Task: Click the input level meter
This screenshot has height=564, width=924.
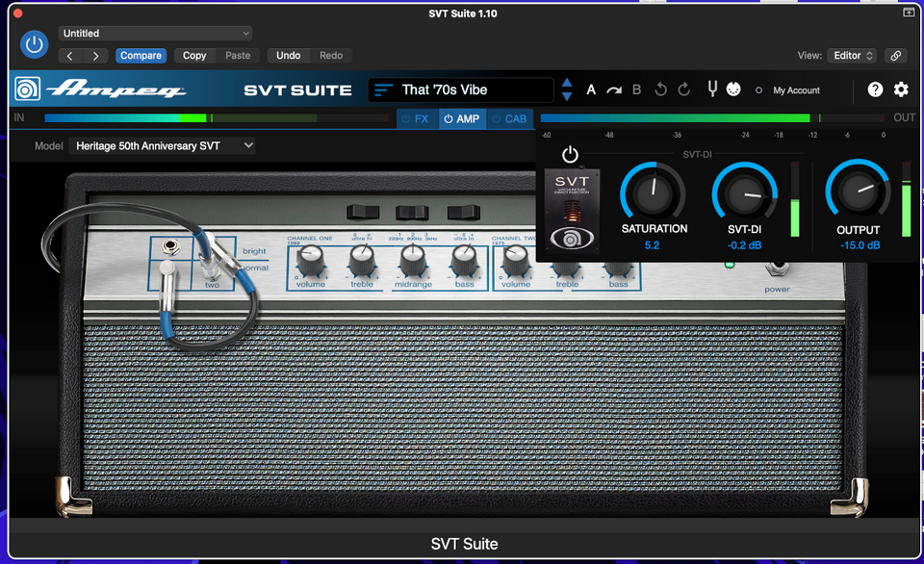Action: 217,118
